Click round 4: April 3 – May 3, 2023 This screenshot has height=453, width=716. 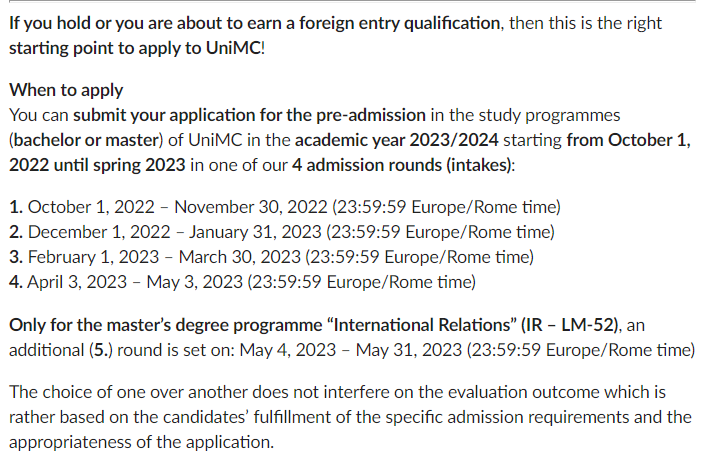coord(242,280)
